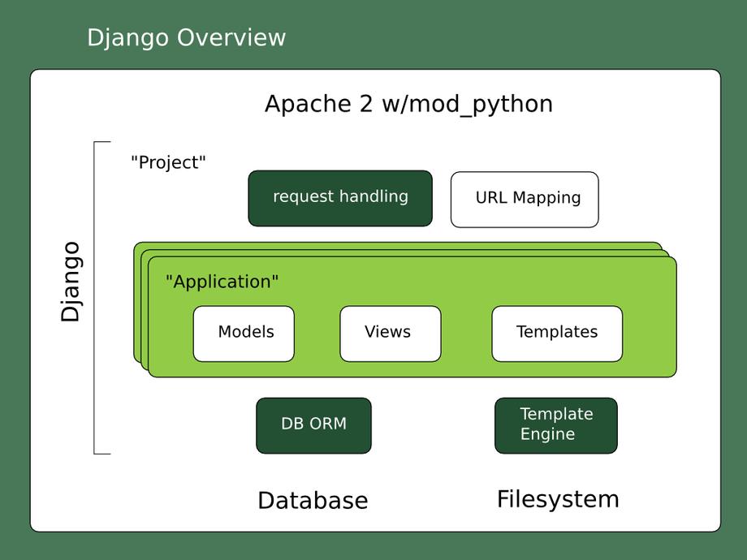Click the bracket line beside Django
Viewport: 747px width, 560px height.
tap(94, 298)
